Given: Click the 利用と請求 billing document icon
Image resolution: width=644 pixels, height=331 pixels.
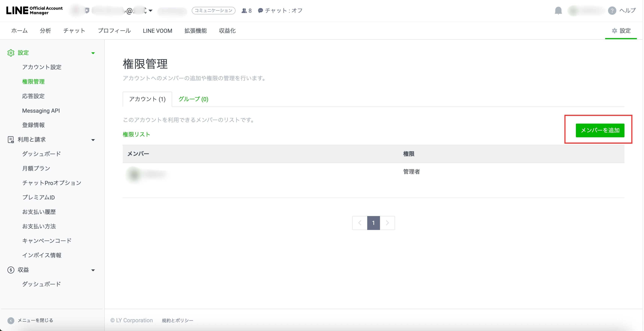Looking at the screenshot, I should point(11,140).
